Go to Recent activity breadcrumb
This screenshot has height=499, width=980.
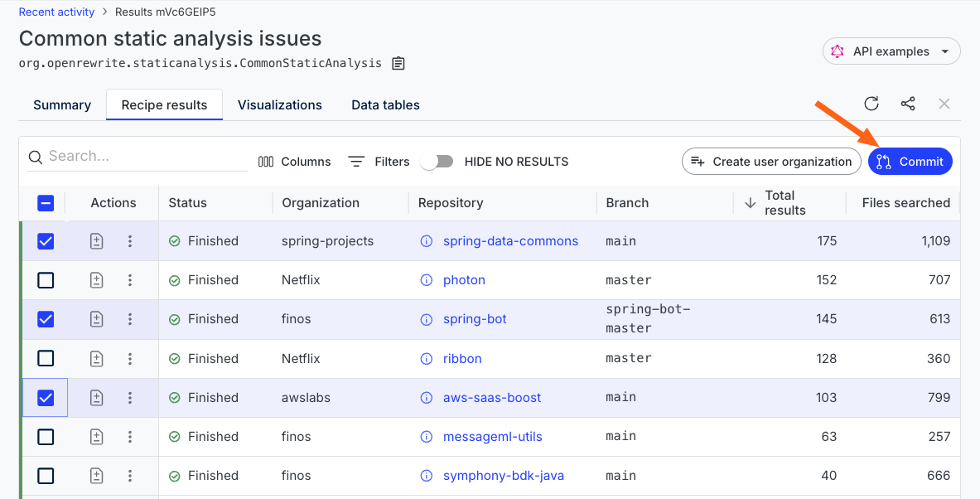[56, 12]
